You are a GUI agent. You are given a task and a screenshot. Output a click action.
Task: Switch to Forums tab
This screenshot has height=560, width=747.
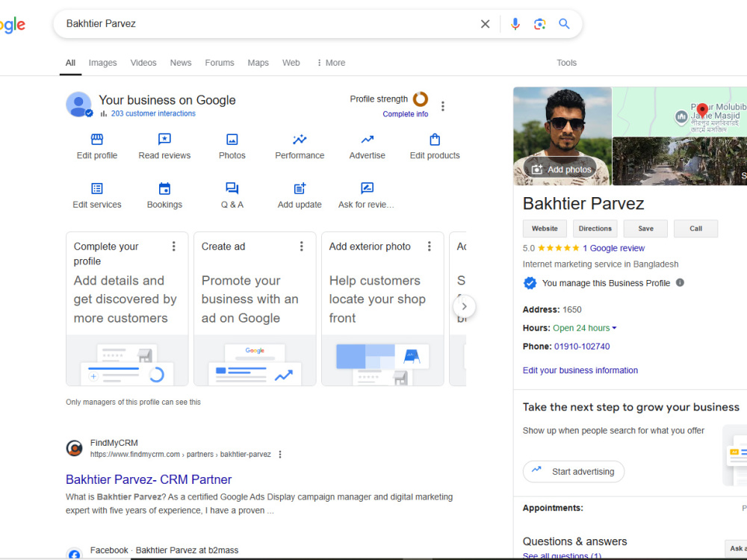click(220, 63)
